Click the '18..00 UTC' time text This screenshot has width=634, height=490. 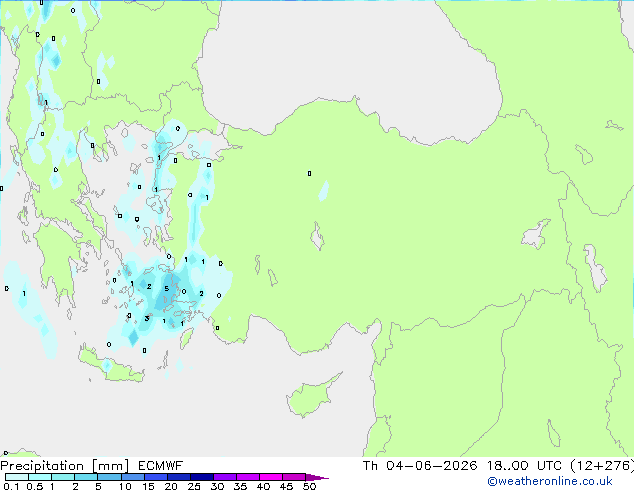[x=524, y=466]
